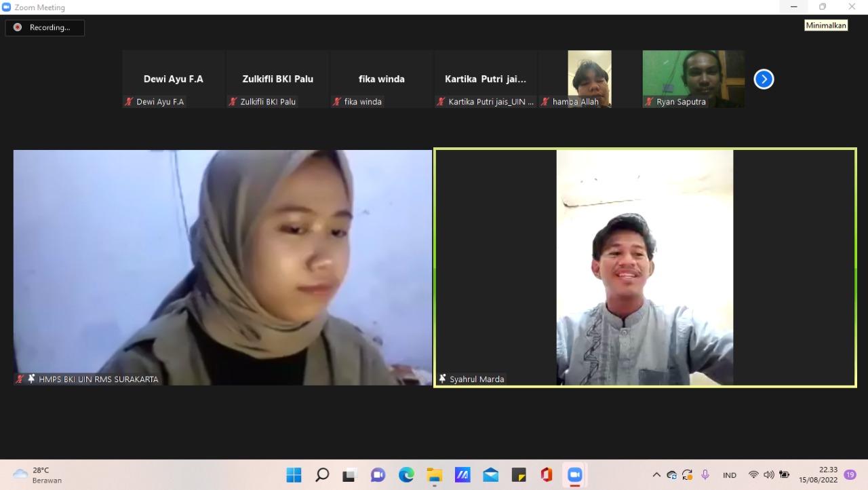Viewport: 868px width, 490px height.
Task: Open taskbar Search
Action: click(322, 475)
